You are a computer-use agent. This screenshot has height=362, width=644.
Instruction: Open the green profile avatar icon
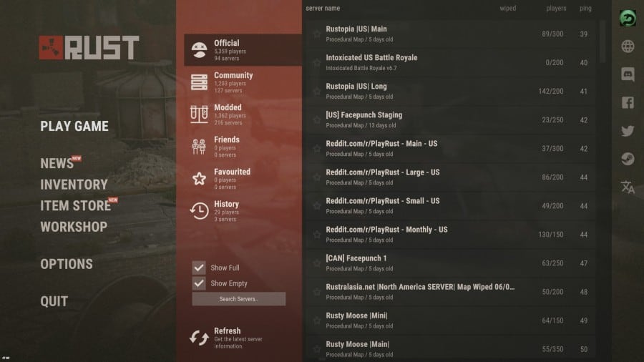[x=628, y=19]
